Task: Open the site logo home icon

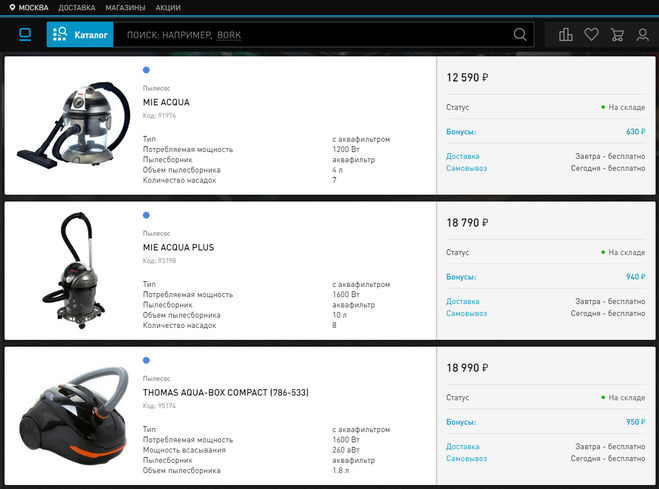Action: point(25,34)
